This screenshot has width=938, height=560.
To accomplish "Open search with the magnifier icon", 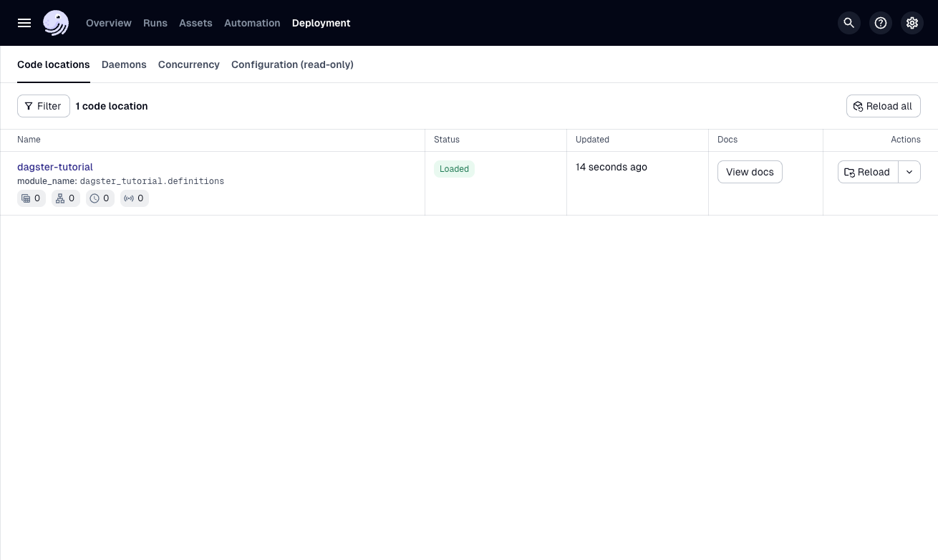I will point(849,23).
